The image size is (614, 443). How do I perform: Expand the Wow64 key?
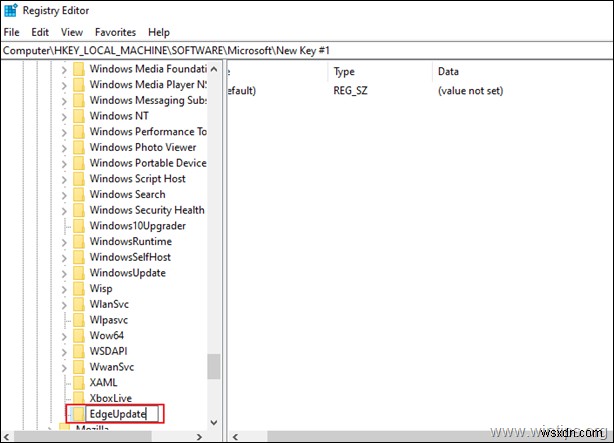pyautogui.click(x=64, y=336)
